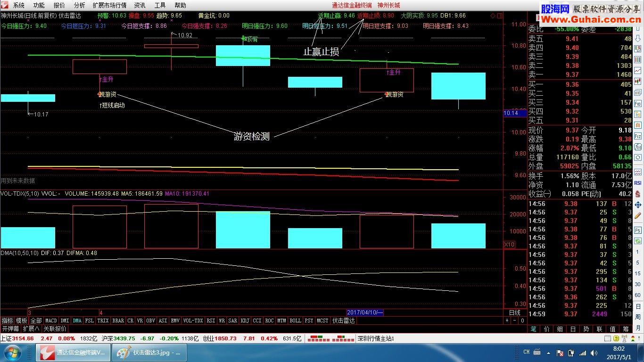This screenshot has height=362, width=644.
Task: Open the 扩展市场行情 menu
Action: (x=109, y=5)
